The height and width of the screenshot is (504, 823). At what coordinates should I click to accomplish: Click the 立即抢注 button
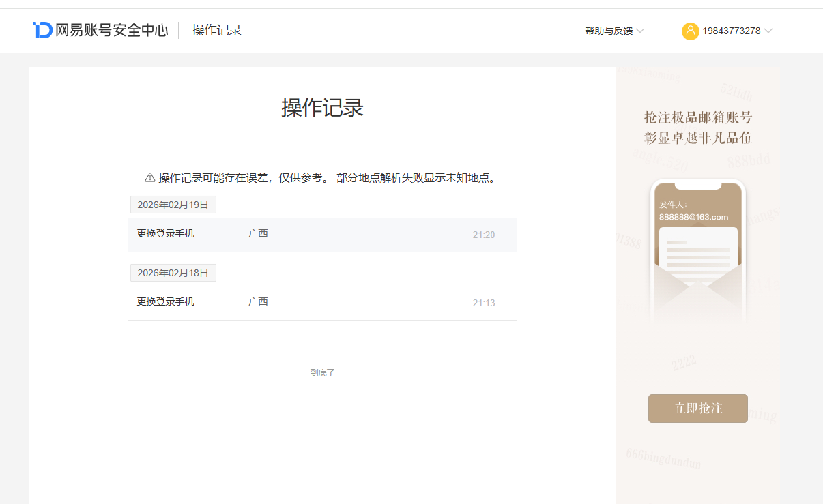click(698, 409)
